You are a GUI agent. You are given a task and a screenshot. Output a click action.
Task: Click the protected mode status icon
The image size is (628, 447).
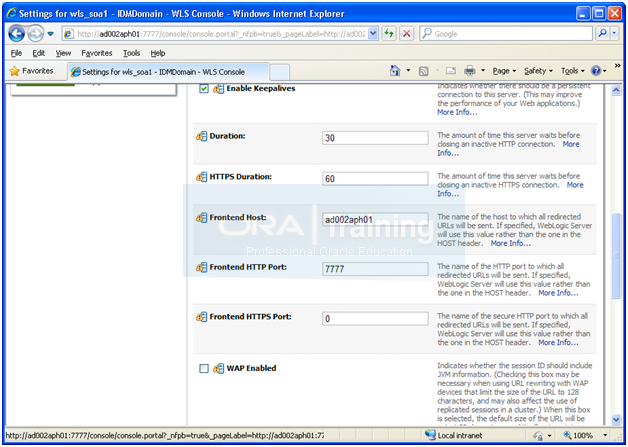(x=539, y=435)
